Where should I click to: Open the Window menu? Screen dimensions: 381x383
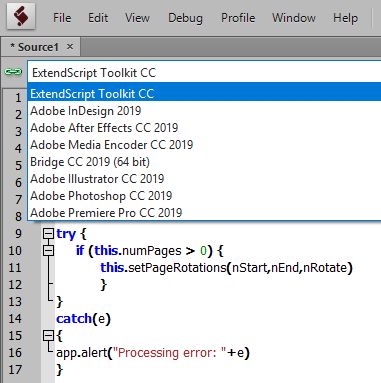(x=294, y=18)
